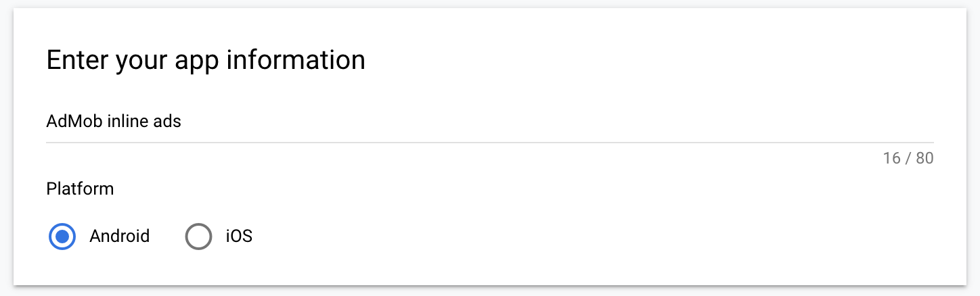Click the "Platform" section label
Viewport: 980px width, 296px height.
point(80,189)
